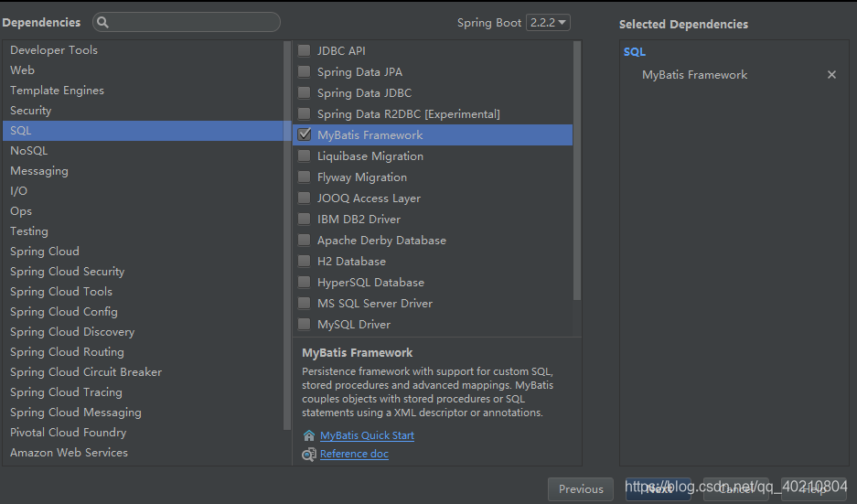Click the category list vertical scrollbar
The height and width of the screenshot is (504, 857).
pyautogui.click(x=287, y=235)
